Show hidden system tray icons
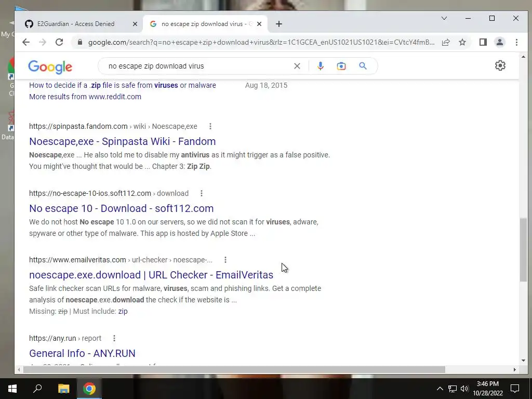Image resolution: width=532 pixels, height=399 pixels. pos(440,389)
